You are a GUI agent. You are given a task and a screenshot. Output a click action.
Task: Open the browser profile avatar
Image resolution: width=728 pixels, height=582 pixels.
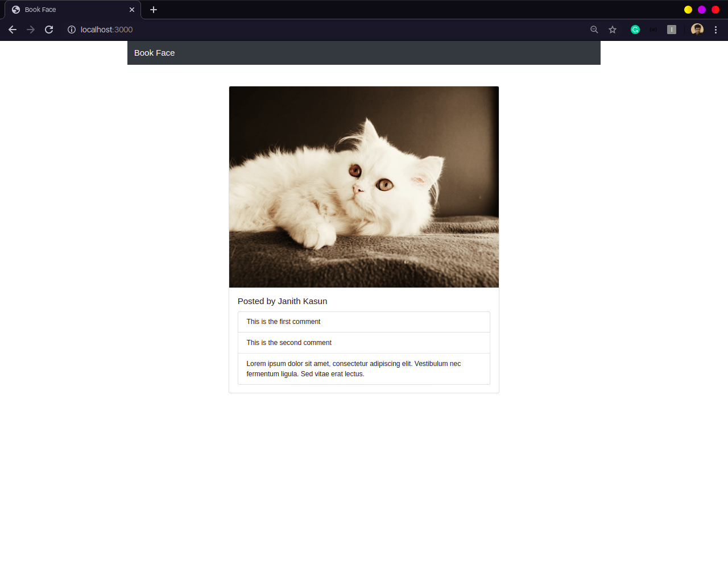pos(697,29)
